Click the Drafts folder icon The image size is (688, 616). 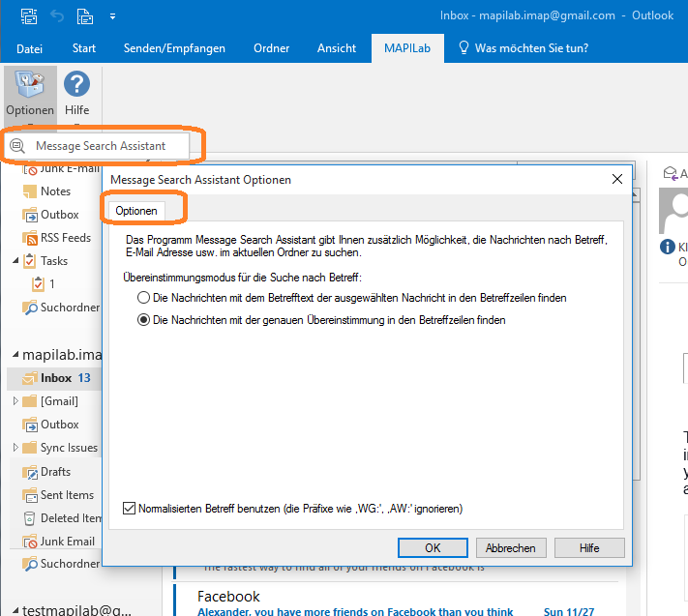[x=30, y=472]
